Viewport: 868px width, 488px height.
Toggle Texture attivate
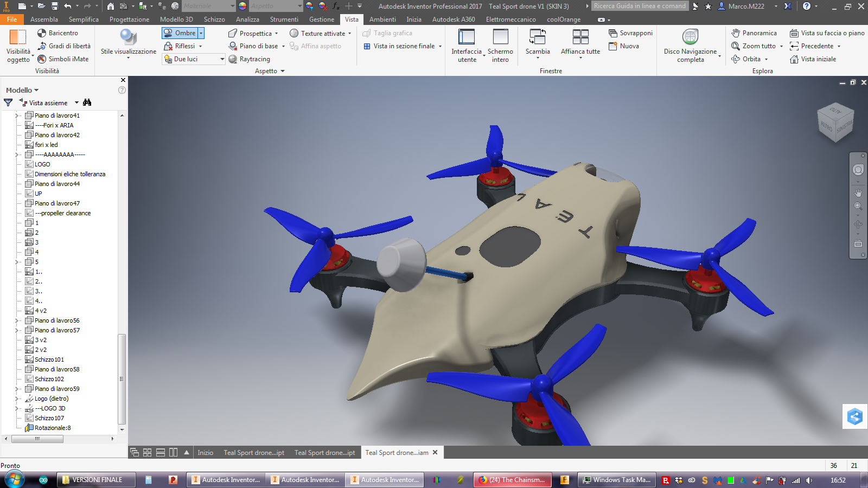(x=317, y=33)
